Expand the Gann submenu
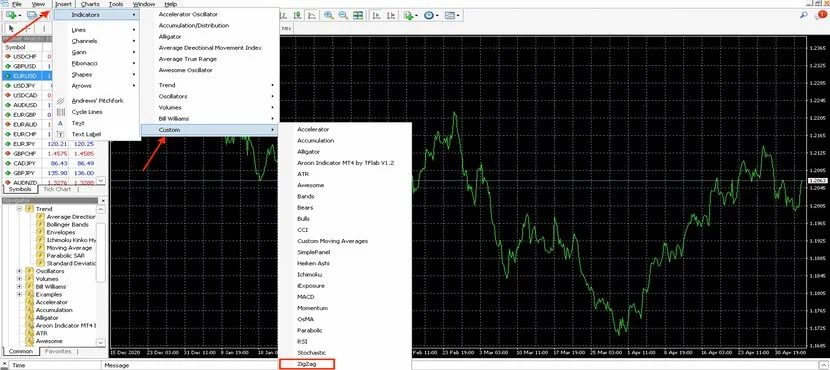Image resolution: width=830 pixels, height=370 pixels. 97,52
